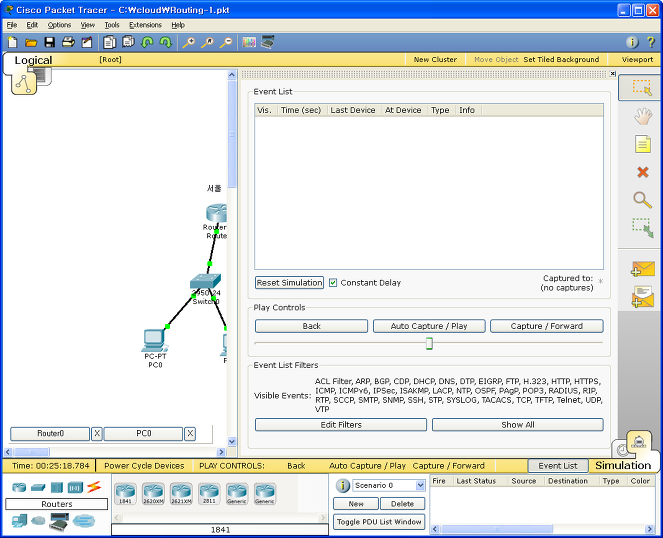Click the Info icon in toolbar
This screenshot has width=663, height=538.
pyautogui.click(x=632, y=42)
